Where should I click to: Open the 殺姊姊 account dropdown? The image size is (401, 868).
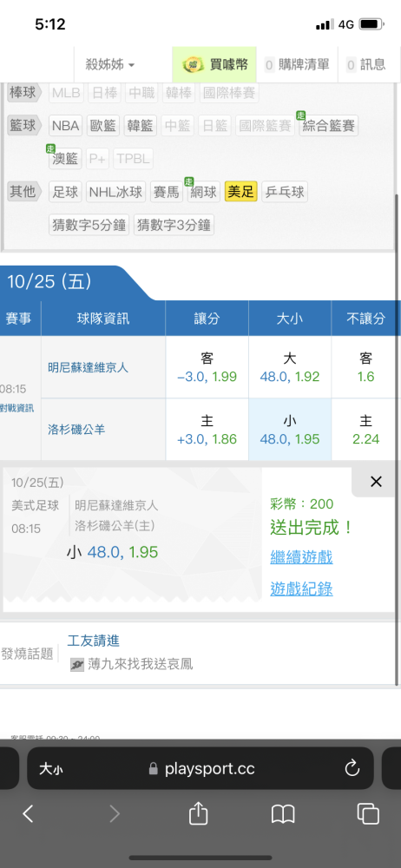pyautogui.click(x=109, y=65)
